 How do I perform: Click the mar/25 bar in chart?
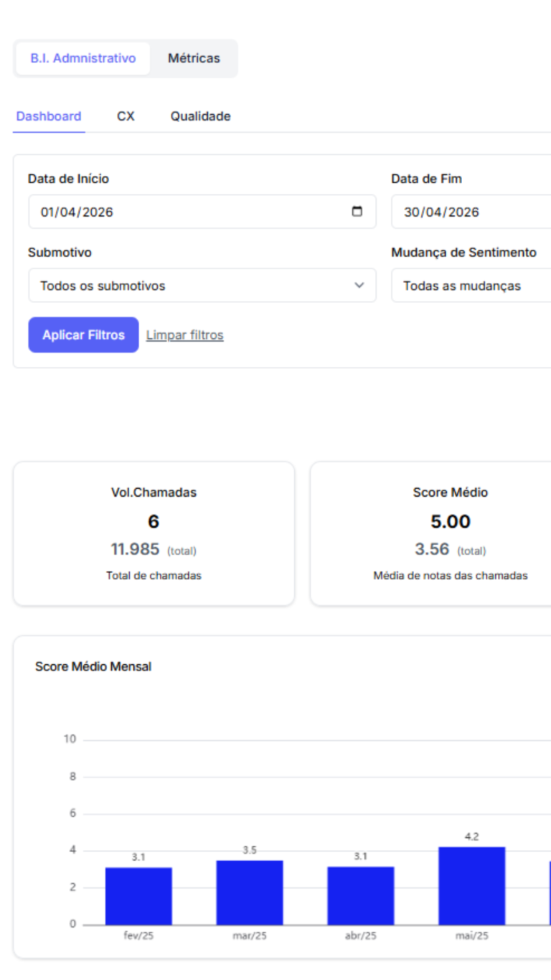click(250, 892)
